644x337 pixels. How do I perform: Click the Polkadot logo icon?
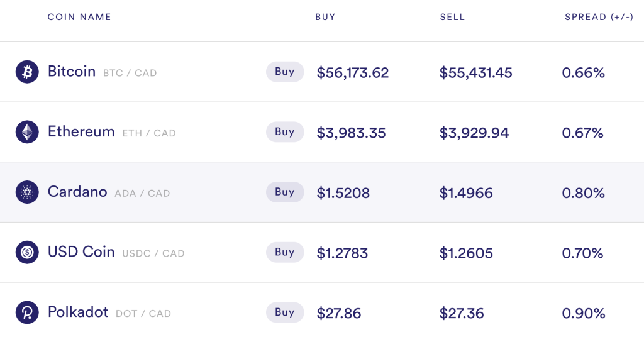(x=27, y=312)
